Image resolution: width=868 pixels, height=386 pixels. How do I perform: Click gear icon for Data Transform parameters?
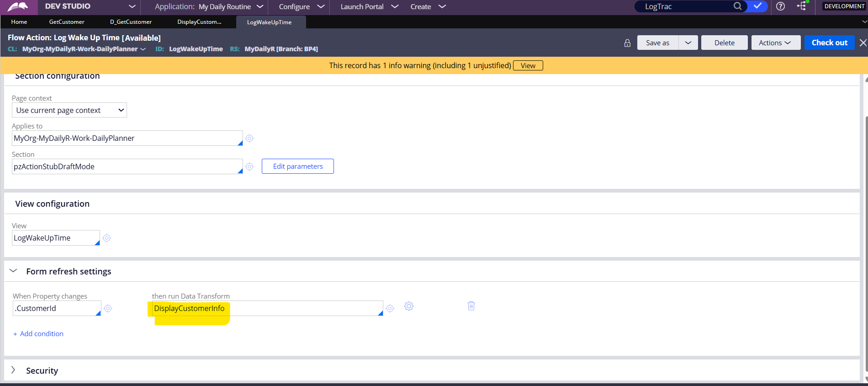pyautogui.click(x=409, y=306)
